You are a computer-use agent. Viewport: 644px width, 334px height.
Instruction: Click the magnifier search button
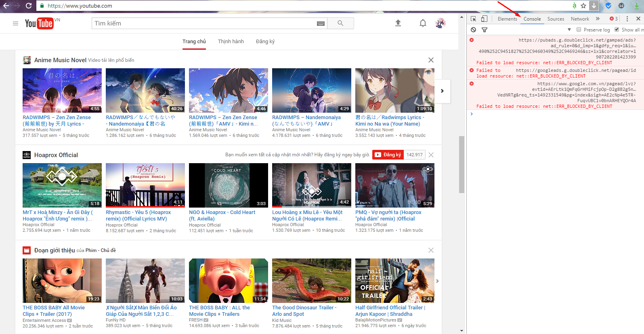point(340,23)
